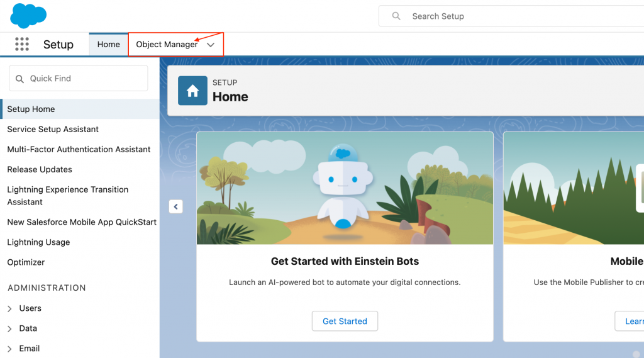Click the magnifier icon in Search Setup
This screenshot has height=358, width=644.
(396, 16)
